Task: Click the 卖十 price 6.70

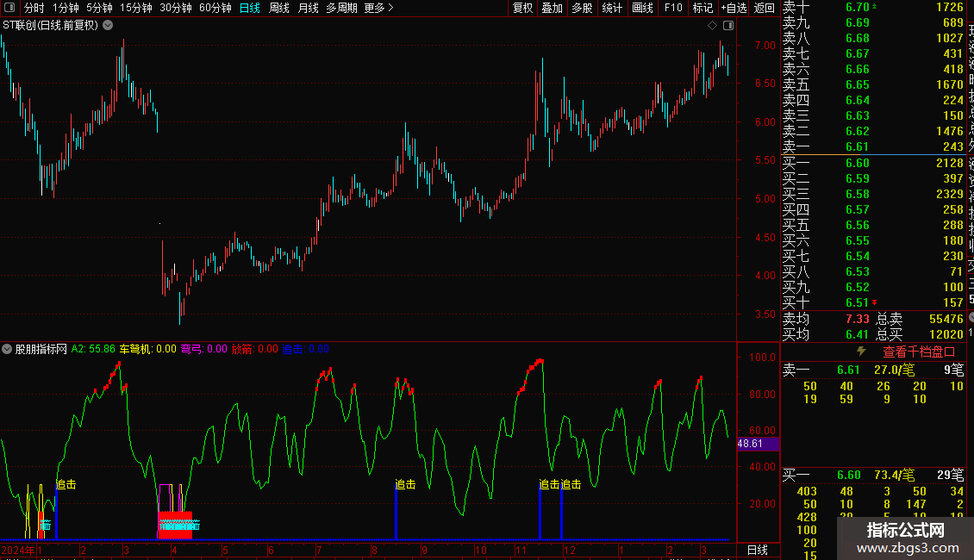Action: (858, 8)
